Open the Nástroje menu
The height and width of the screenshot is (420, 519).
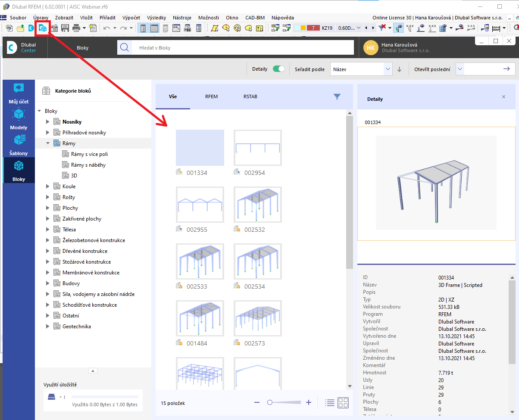pyautogui.click(x=182, y=18)
